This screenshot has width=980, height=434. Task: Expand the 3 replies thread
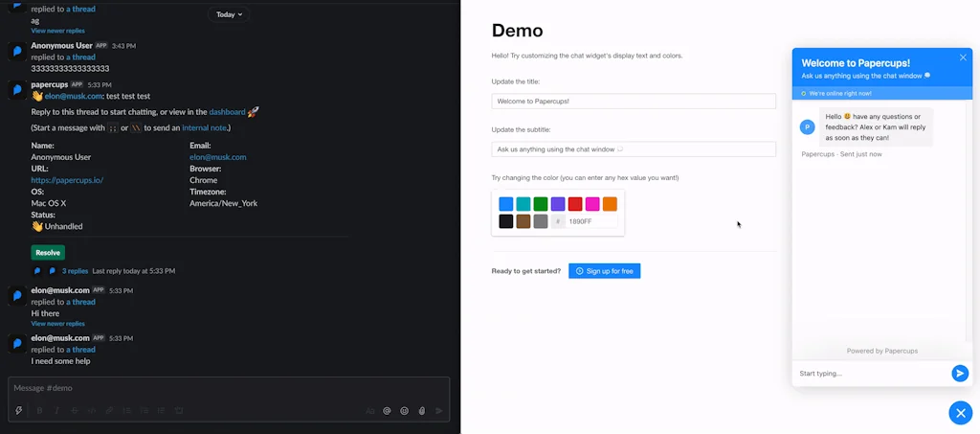74,271
